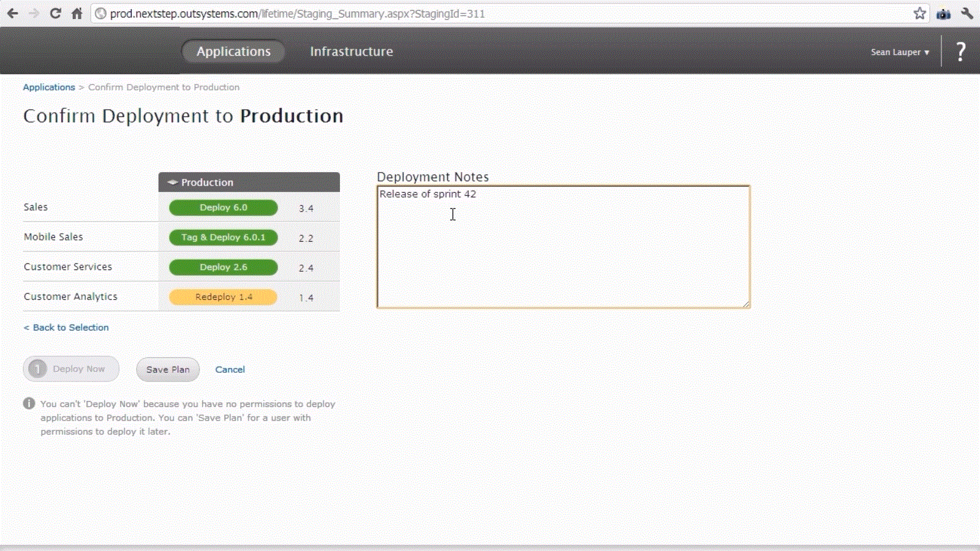Select the Sales application row label
The height and width of the screenshot is (551, 980).
[36, 207]
